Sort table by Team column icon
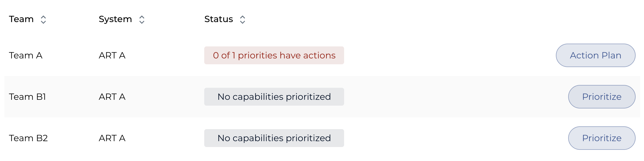 (43, 20)
